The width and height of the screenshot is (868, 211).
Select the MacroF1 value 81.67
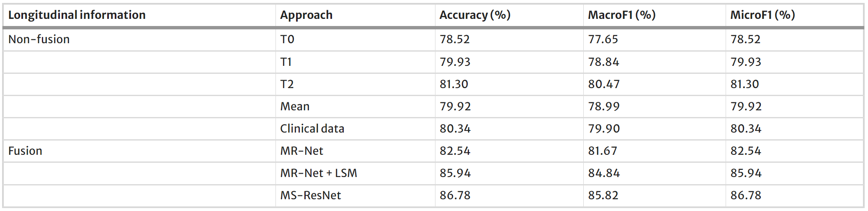(x=603, y=151)
